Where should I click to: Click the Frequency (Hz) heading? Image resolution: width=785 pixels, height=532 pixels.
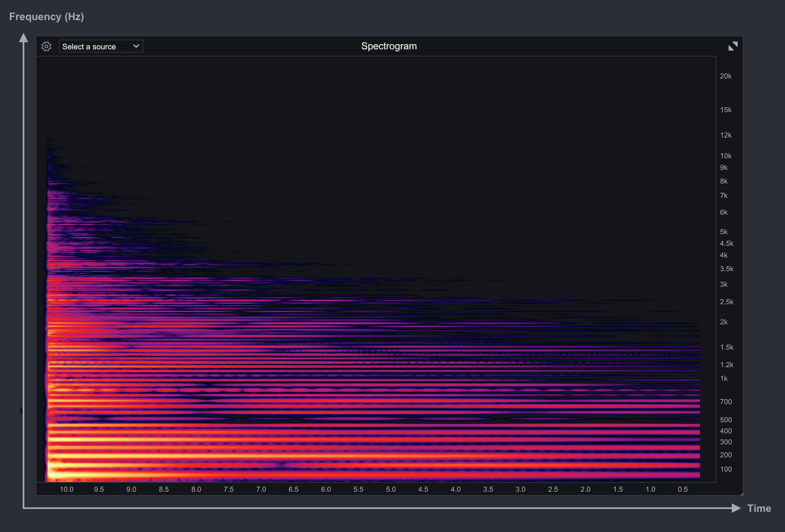point(47,17)
